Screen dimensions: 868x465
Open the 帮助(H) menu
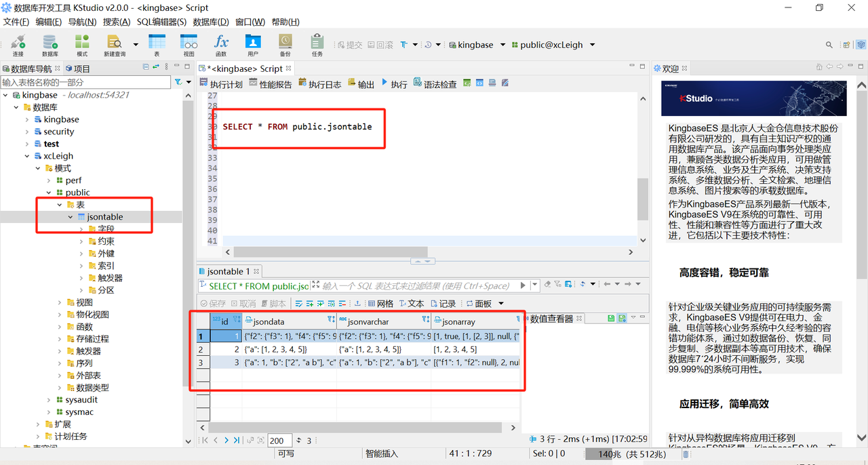coord(285,22)
